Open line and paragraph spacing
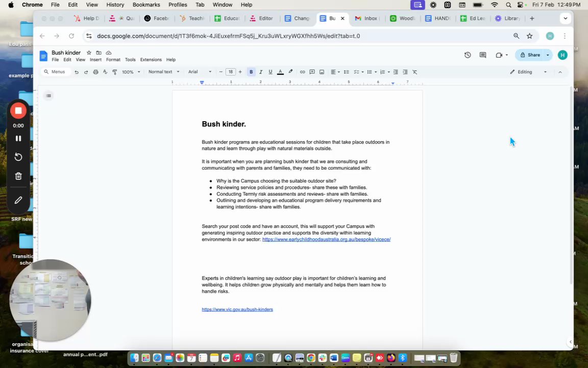The width and height of the screenshot is (588, 368). coord(347,72)
